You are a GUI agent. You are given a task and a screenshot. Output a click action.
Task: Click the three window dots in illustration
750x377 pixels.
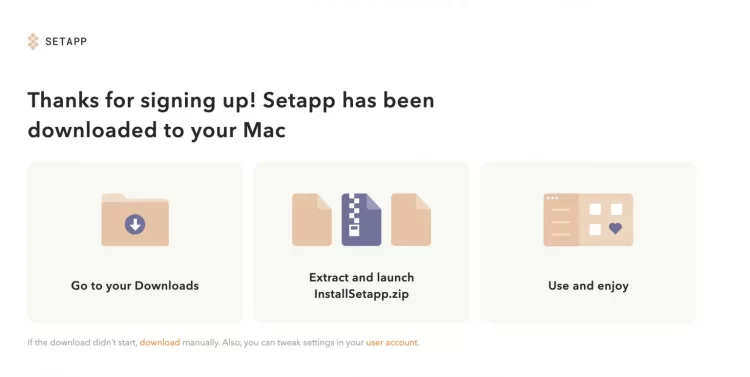click(x=552, y=198)
